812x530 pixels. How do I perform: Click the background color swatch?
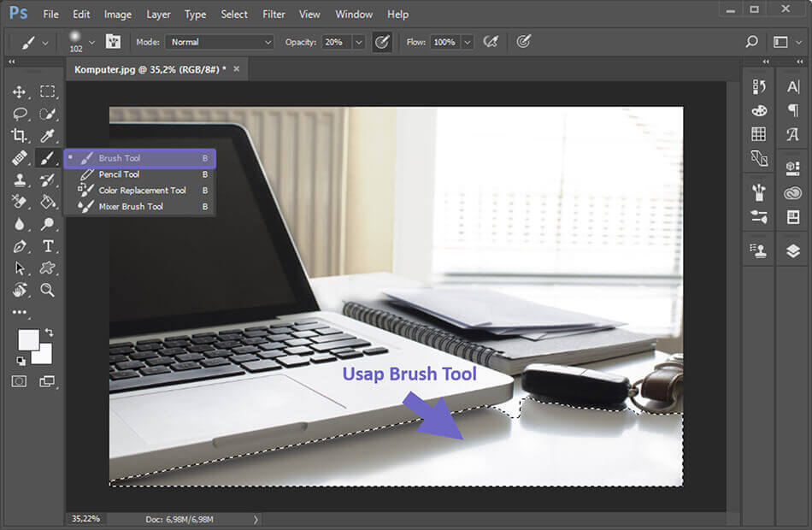[44, 356]
